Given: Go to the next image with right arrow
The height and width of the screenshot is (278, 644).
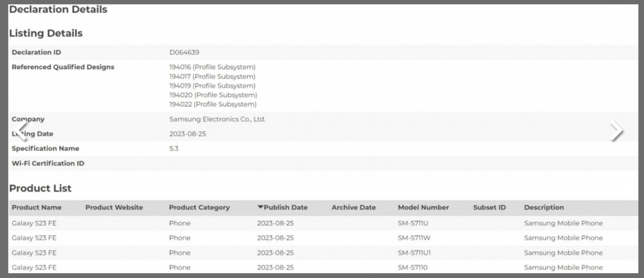Looking at the screenshot, I should (617, 130).
